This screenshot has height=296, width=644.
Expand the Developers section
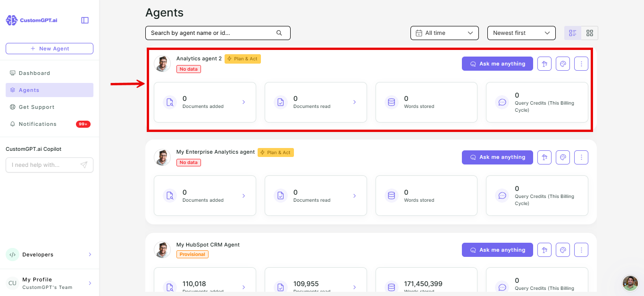pos(50,255)
